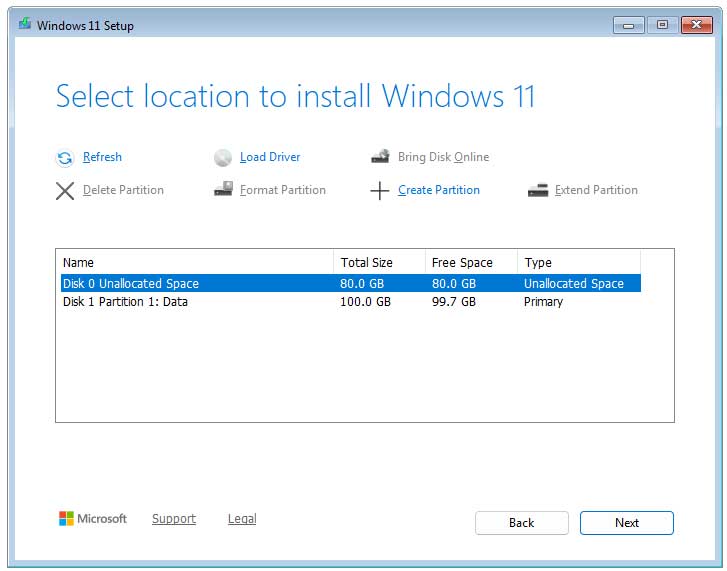Close the Windows 11 Setup window
This screenshot has height=571, width=727.
point(696,25)
